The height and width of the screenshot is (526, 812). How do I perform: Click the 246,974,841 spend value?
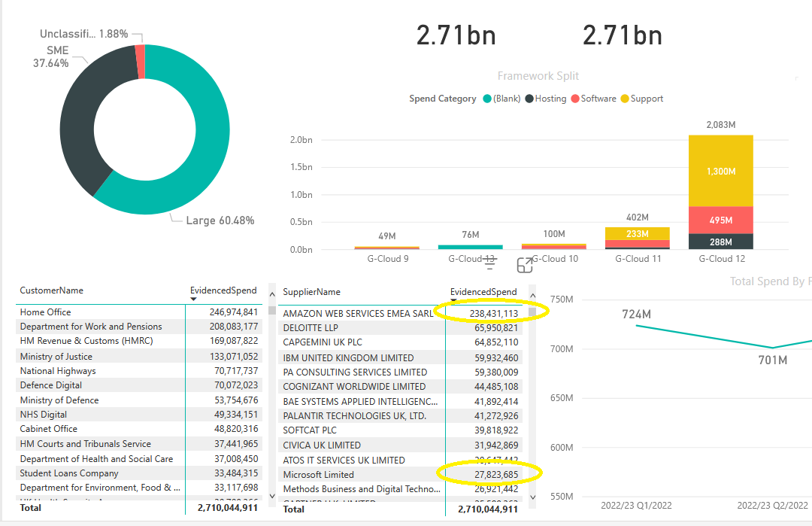[x=234, y=312]
